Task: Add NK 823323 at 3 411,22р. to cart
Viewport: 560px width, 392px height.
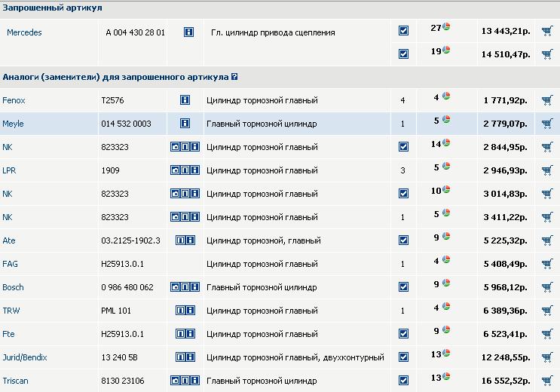Action: point(546,217)
